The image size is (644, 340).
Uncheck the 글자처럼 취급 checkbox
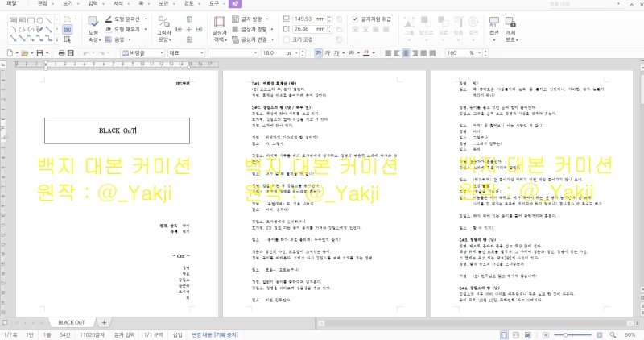click(x=355, y=18)
